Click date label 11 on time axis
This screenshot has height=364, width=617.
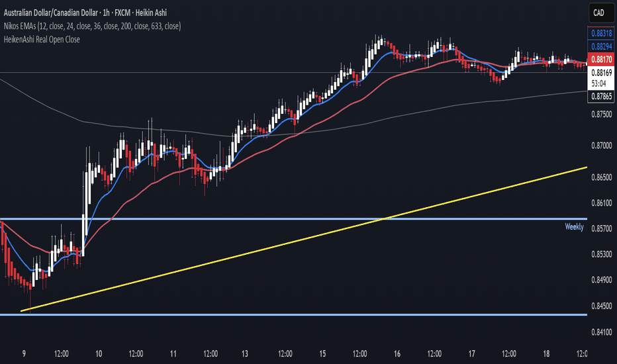click(173, 354)
